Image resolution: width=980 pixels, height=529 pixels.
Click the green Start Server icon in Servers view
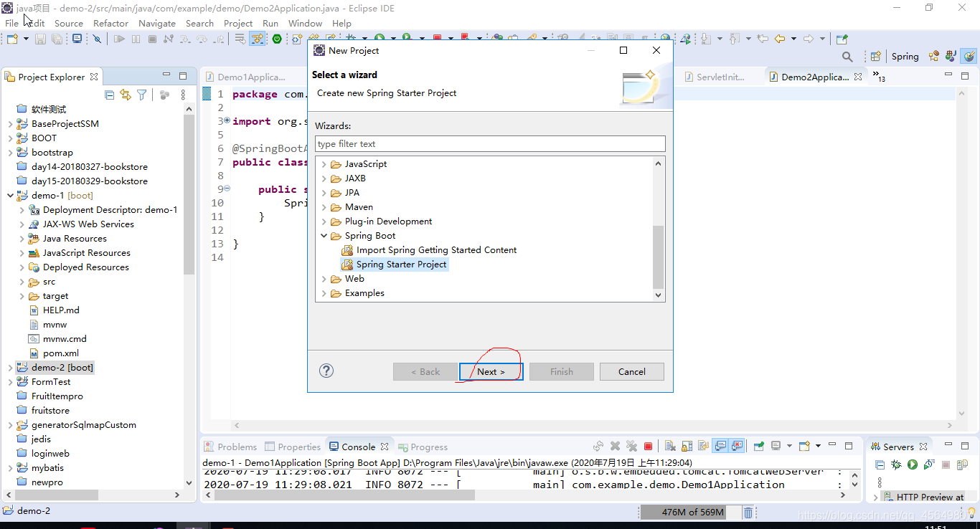coord(913,465)
